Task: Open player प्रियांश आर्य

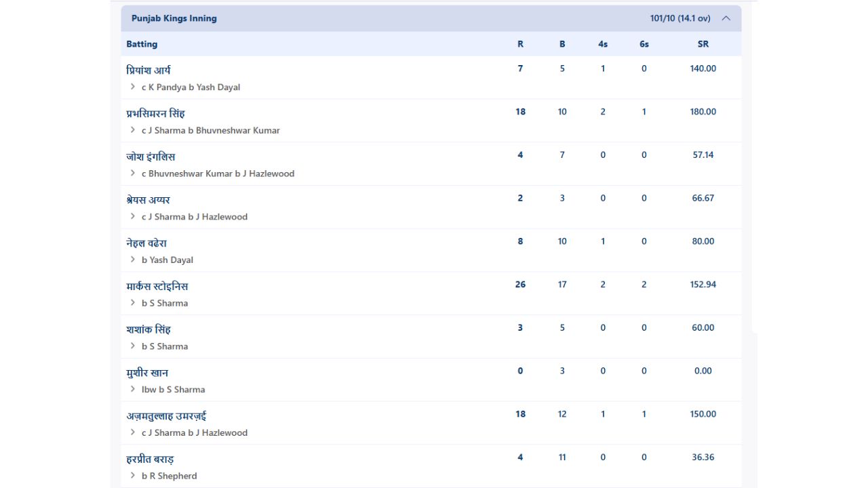Action: click(x=148, y=70)
